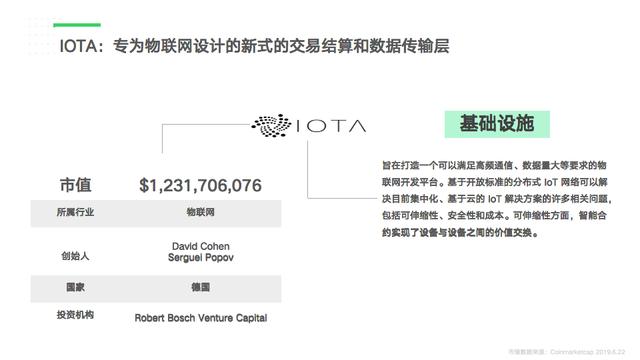Screen dimensions: 640x360
Task: Click the 国家 row label
Action: pos(75,287)
